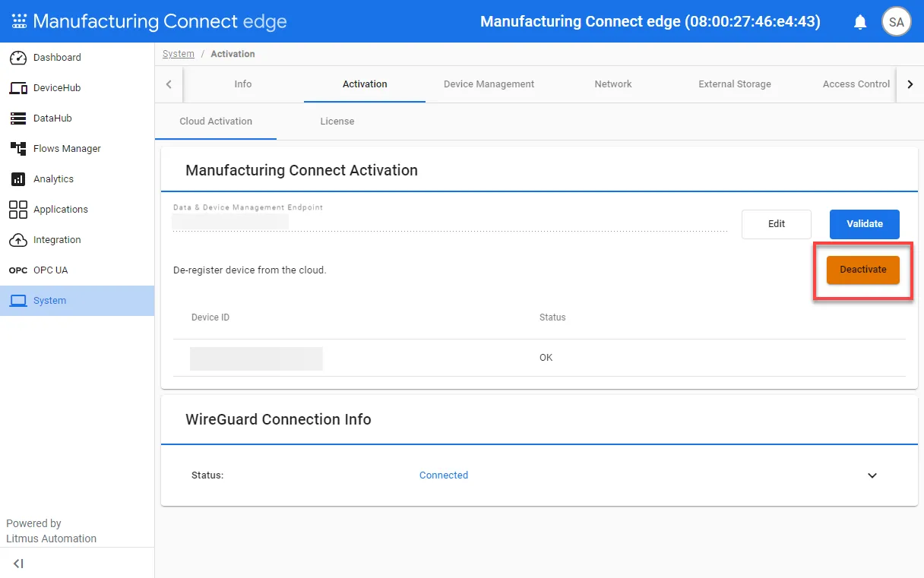Open the License sub-tab
The width and height of the screenshot is (924, 578).
[x=337, y=122]
